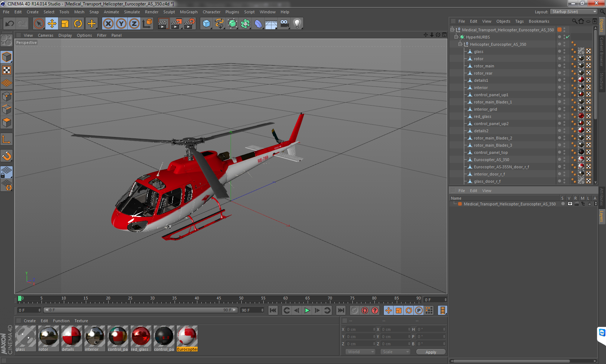Open the Layout Startup (User) dropdown

click(574, 12)
